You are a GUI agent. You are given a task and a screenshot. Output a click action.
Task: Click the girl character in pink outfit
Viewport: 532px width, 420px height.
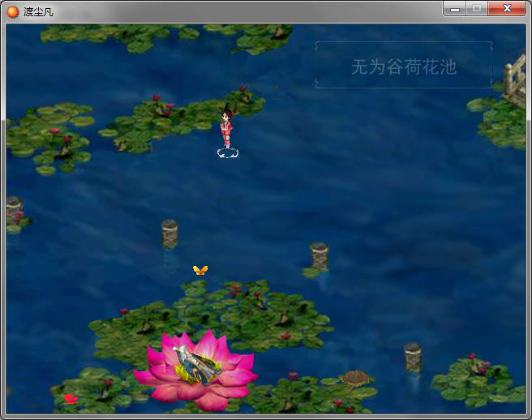[x=228, y=126]
